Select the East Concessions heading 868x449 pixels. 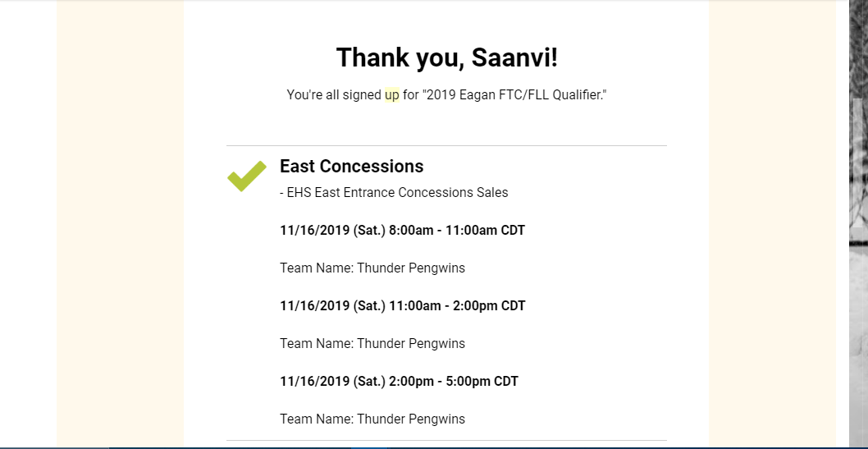pos(351,167)
